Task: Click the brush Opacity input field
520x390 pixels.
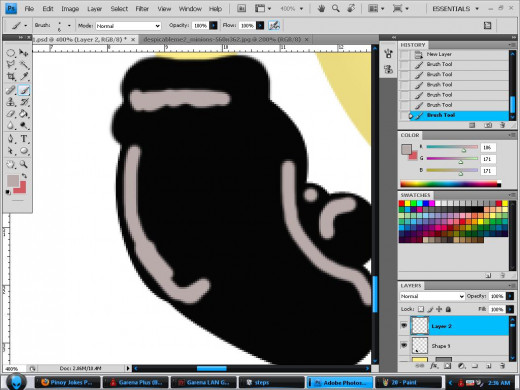Action: pos(200,26)
